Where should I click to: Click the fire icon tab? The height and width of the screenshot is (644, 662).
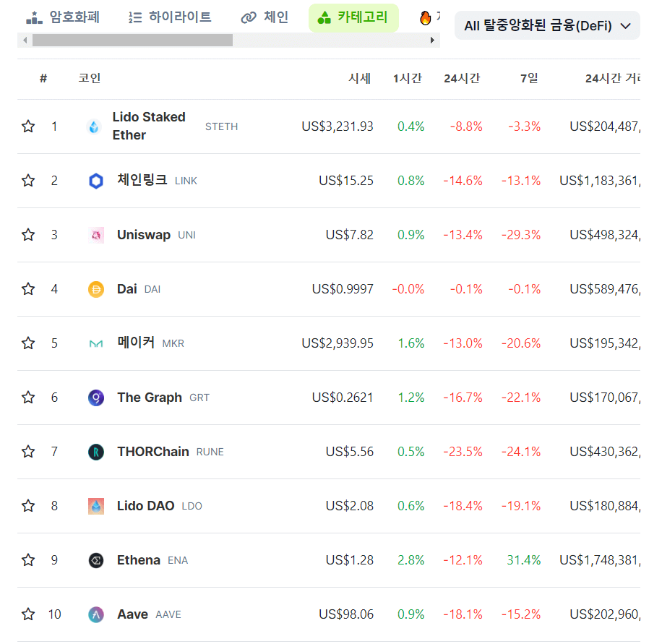pyautogui.click(x=425, y=18)
